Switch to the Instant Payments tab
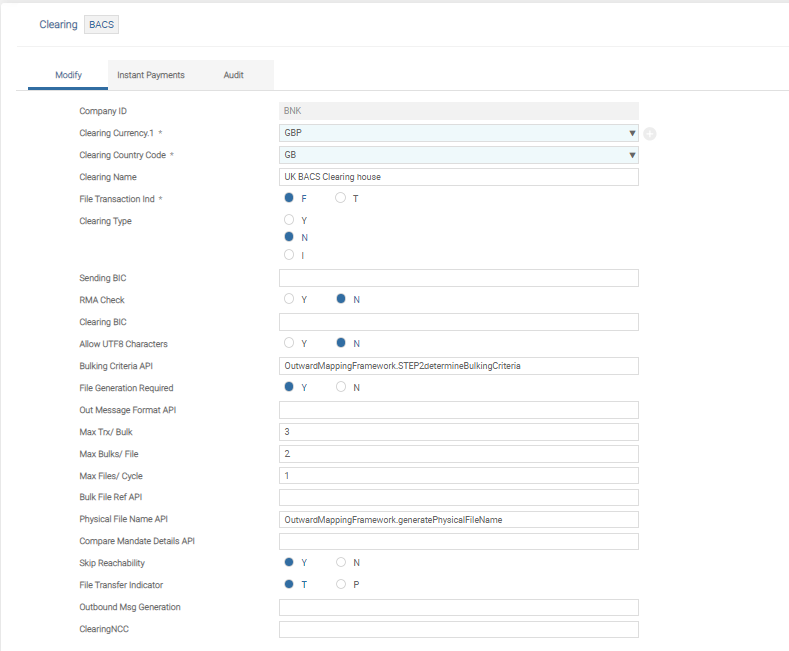 pos(150,75)
